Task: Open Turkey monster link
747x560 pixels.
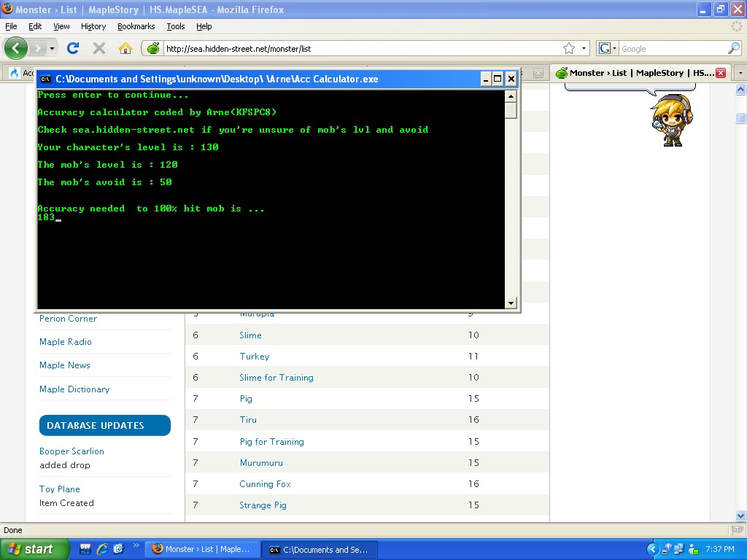Action: pos(255,356)
